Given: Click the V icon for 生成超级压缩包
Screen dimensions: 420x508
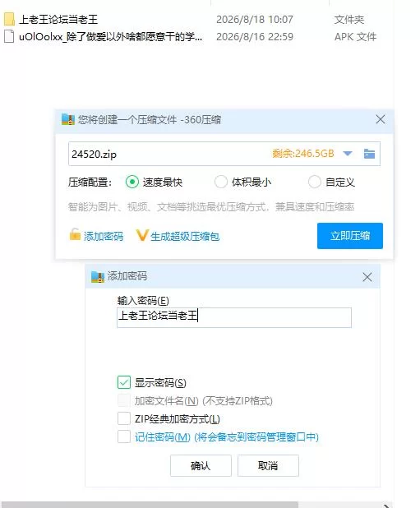Looking at the screenshot, I should pyautogui.click(x=142, y=236).
